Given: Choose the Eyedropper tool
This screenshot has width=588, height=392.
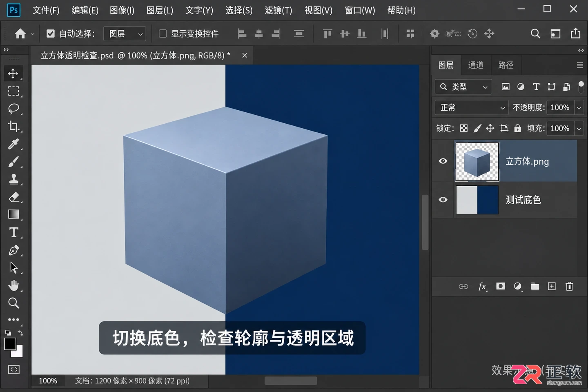Looking at the screenshot, I should coord(13,144).
